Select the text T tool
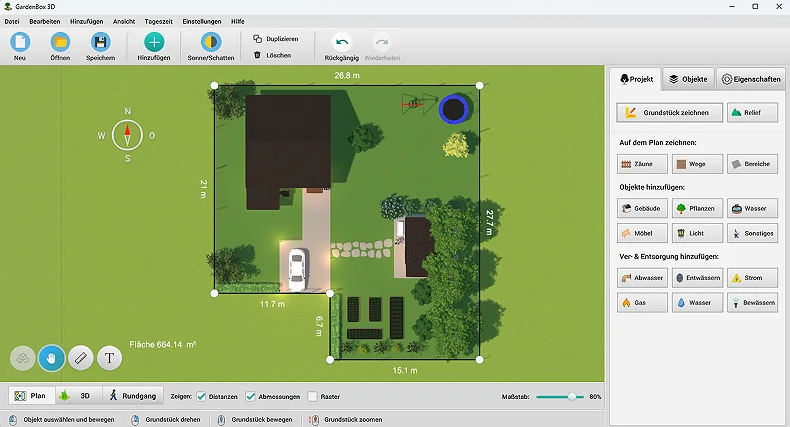The width and height of the screenshot is (790, 427). pos(109,358)
